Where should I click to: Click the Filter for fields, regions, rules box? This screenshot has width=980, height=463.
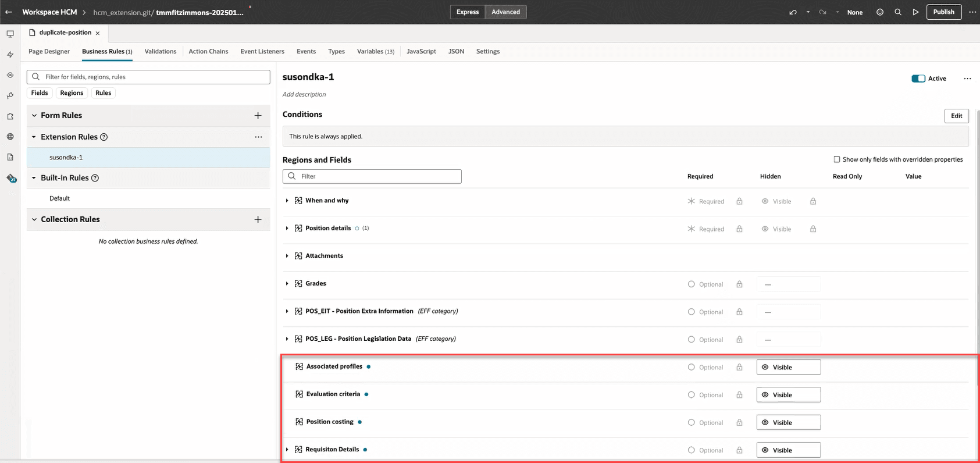point(148,77)
